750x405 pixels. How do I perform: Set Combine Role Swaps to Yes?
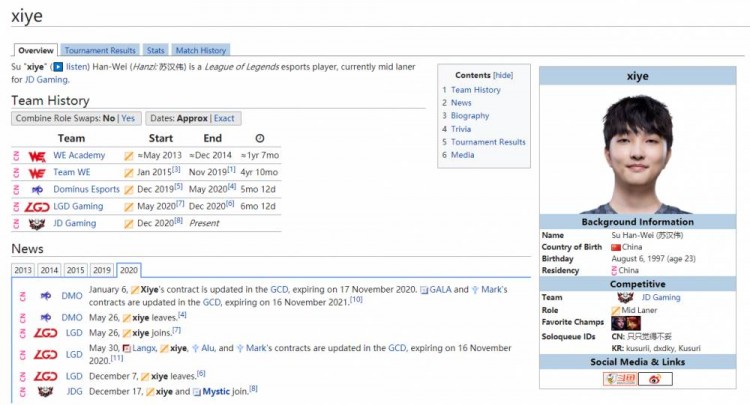click(x=128, y=118)
